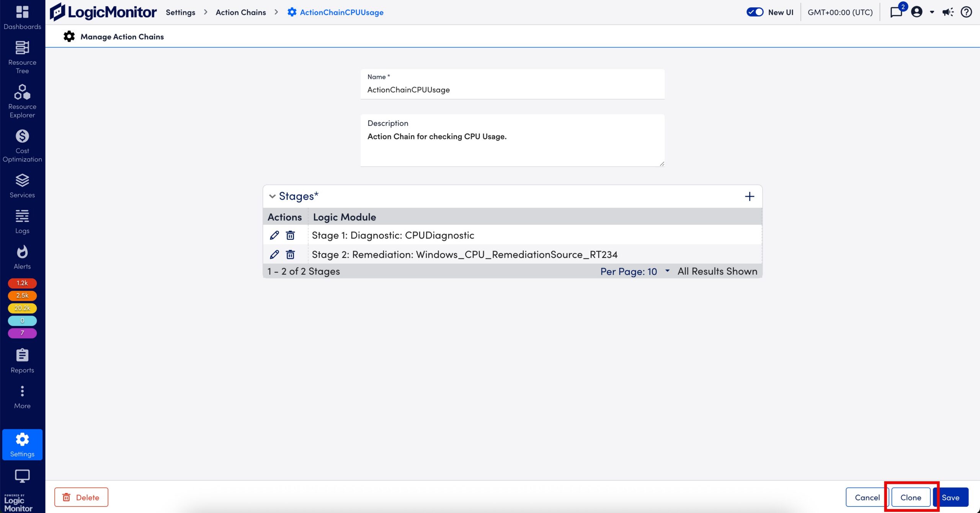
Task: Open Dashboards from the sidebar
Action: (22, 17)
